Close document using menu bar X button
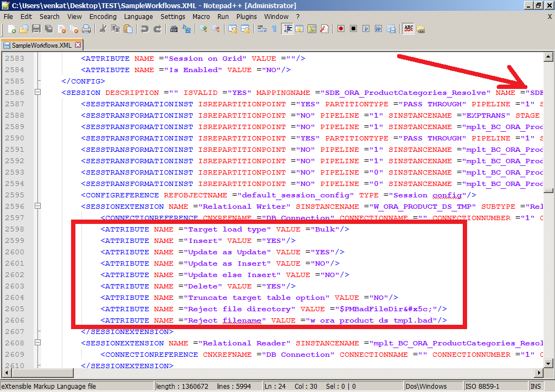This screenshot has width=555, height=392. coord(550,17)
